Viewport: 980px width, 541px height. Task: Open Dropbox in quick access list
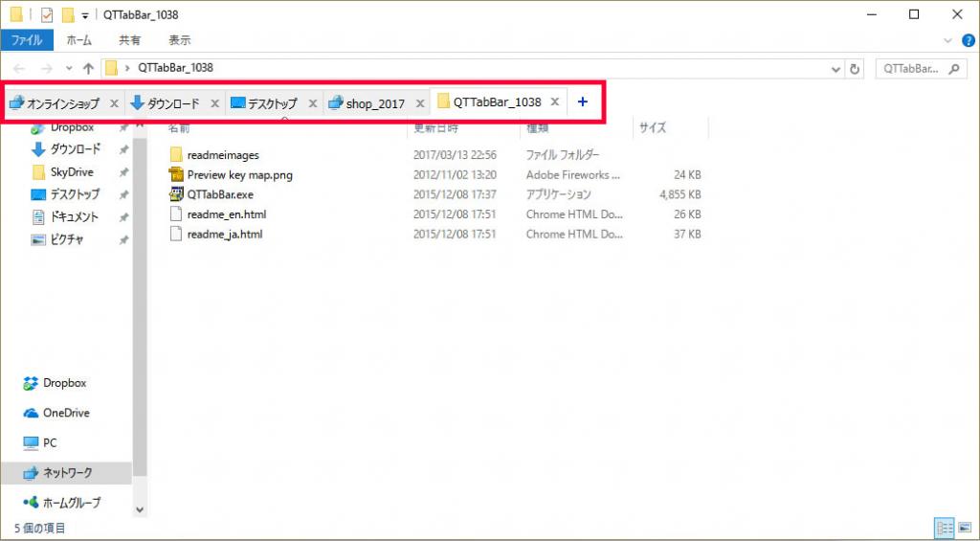pos(72,127)
